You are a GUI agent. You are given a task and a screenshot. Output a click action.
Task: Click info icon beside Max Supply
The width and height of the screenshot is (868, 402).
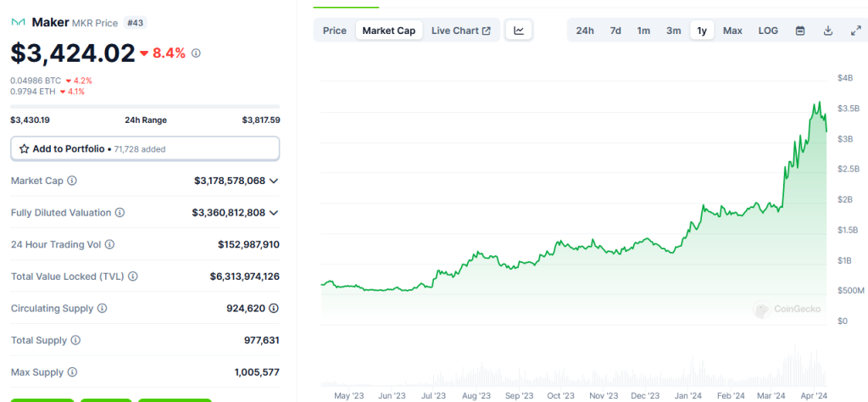[x=72, y=372]
